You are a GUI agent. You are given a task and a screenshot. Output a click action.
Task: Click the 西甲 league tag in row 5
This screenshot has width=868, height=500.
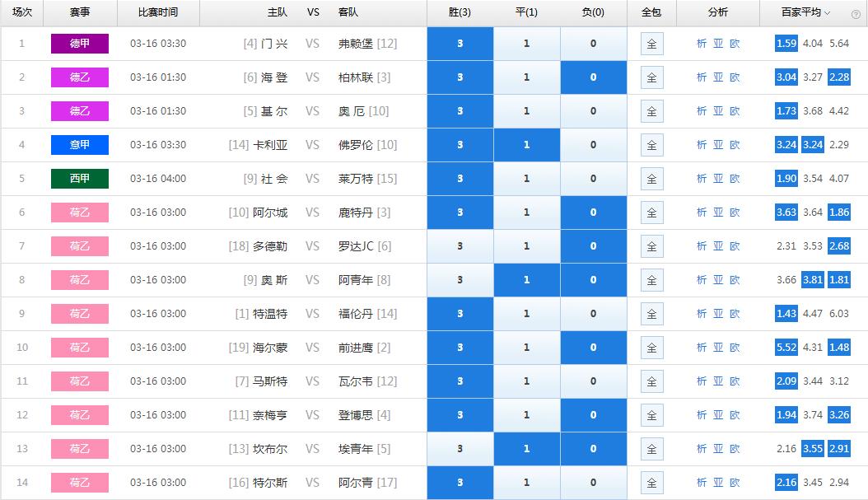(80, 179)
